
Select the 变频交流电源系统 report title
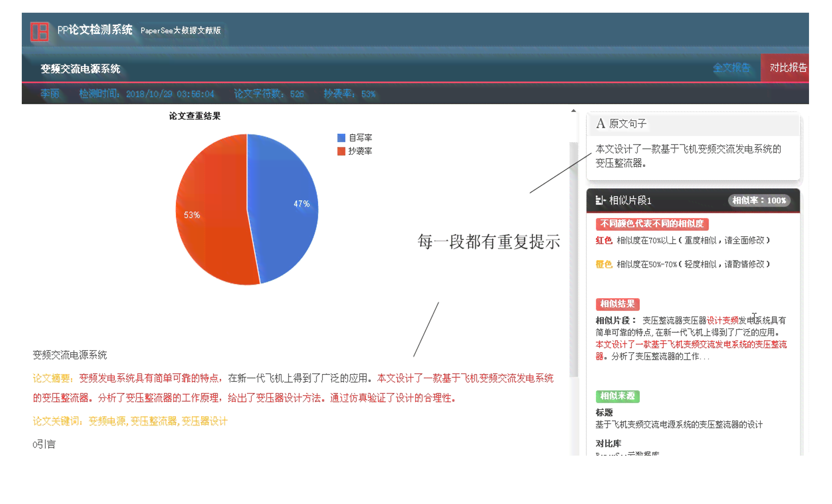click(80, 69)
